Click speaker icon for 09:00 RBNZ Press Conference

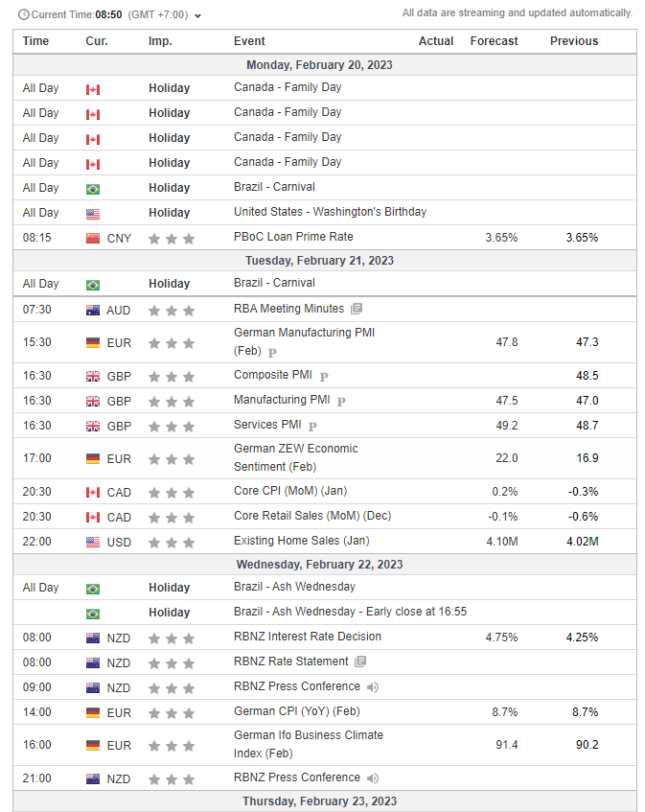(373, 687)
